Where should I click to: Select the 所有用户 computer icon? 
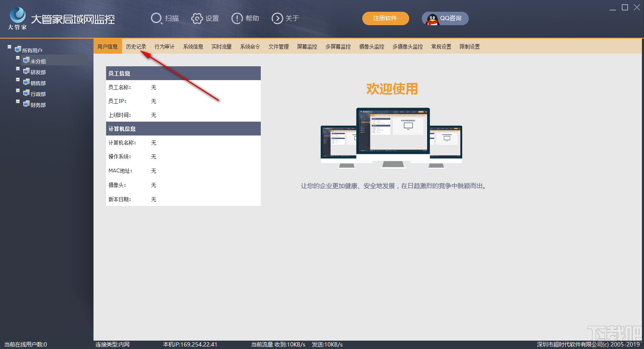coord(18,49)
